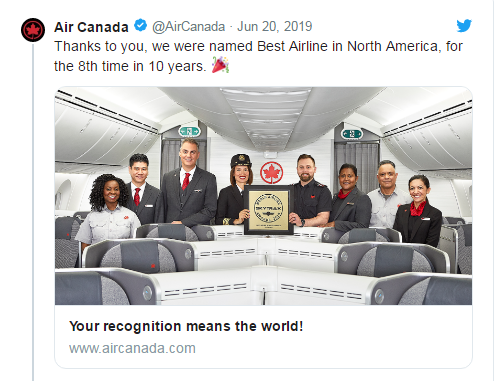This screenshot has height=381, width=495.
Task: Open the www.aircanada.com link
Action: pos(132,348)
